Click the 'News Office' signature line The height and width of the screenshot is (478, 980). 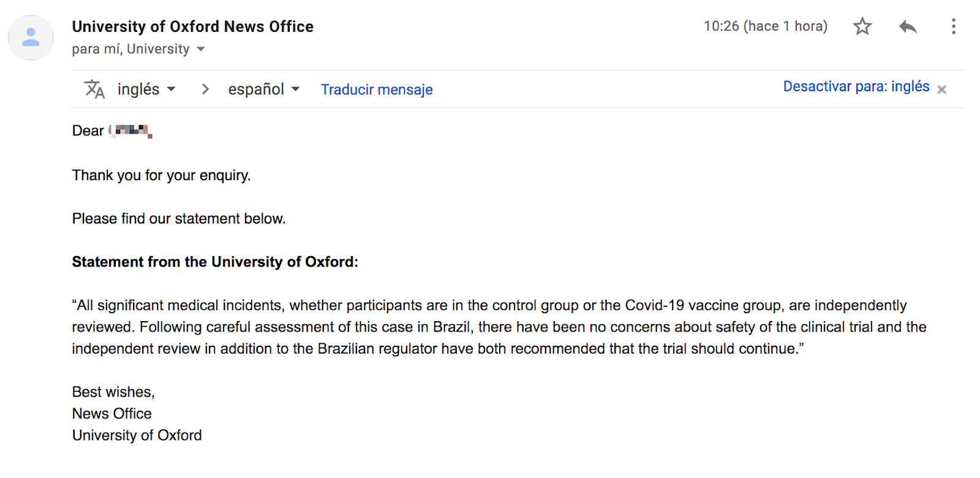(112, 414)
